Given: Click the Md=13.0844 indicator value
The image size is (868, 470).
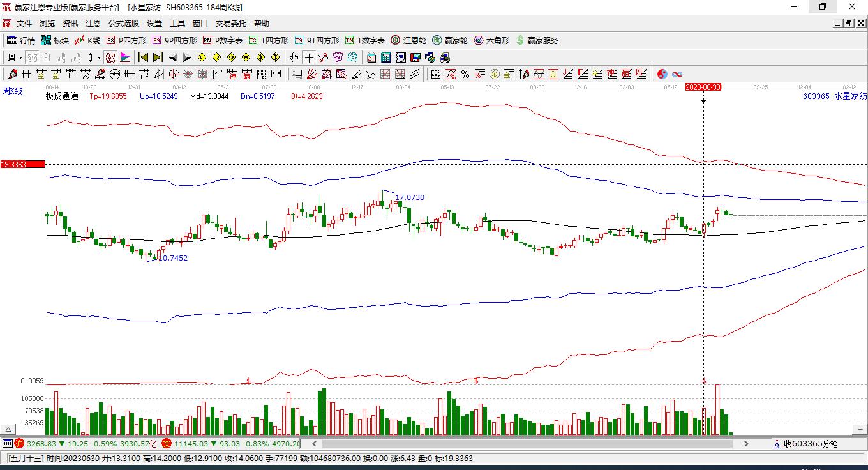Looking at the screenshot, I should [209, 96].
